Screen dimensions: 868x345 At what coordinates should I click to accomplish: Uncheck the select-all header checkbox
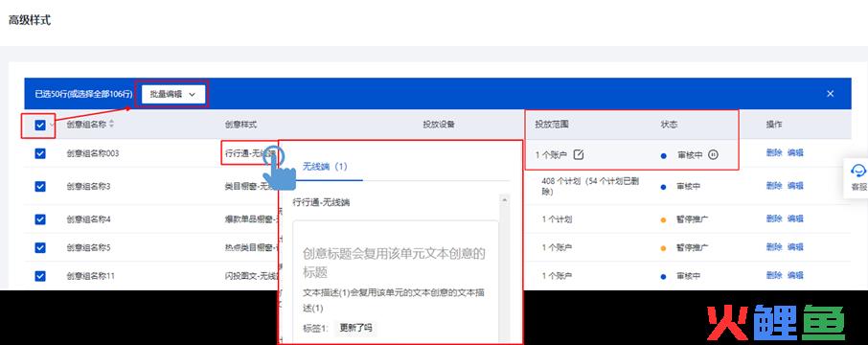[40, 126]
